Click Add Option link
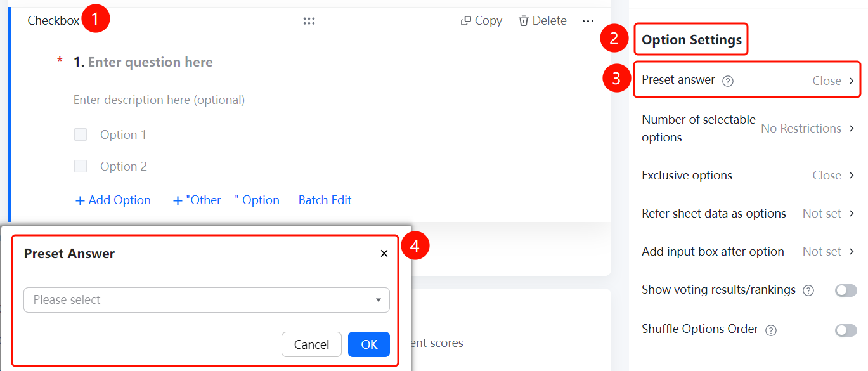The height and width of the screenshot is (371, 868). [x=113, y=200]
